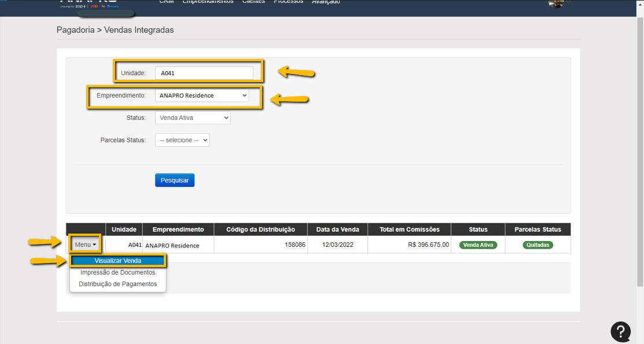Select Distribuição de Pagamentos option
The height and width of the screenshot is (344, 644).
[118, 284]
